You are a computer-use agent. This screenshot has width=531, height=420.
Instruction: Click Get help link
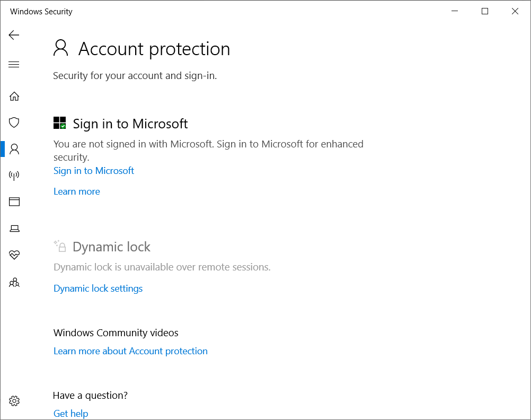[x=71, y=414]
